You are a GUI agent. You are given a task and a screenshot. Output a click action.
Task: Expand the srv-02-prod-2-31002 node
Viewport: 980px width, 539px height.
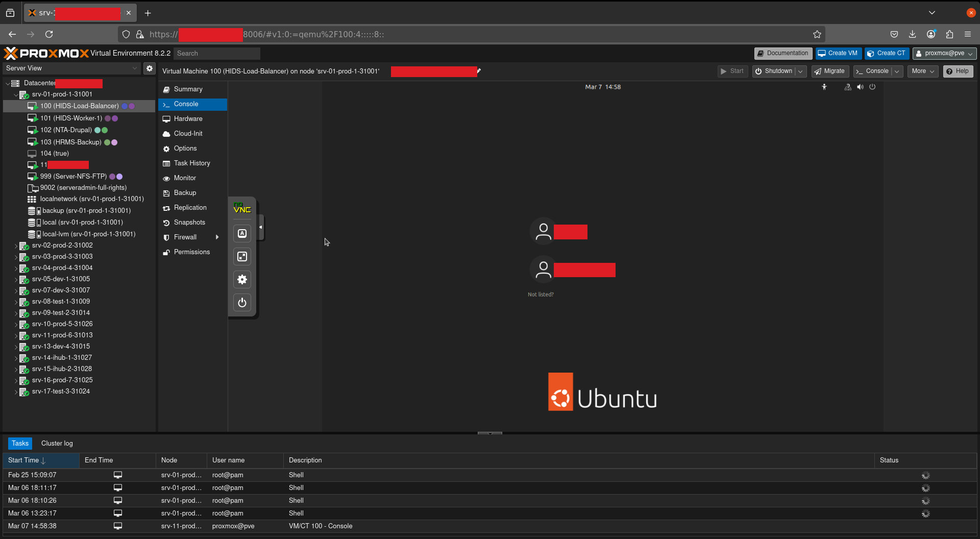click(16, 246)
